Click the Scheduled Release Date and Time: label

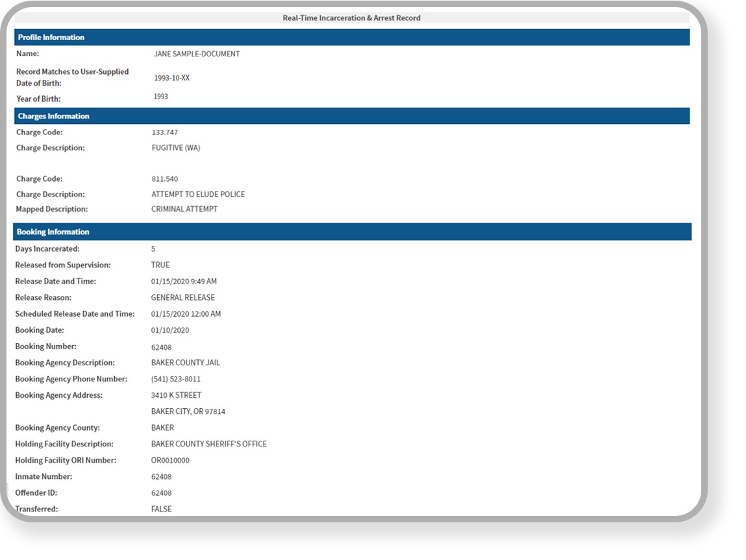coord(75,314)
